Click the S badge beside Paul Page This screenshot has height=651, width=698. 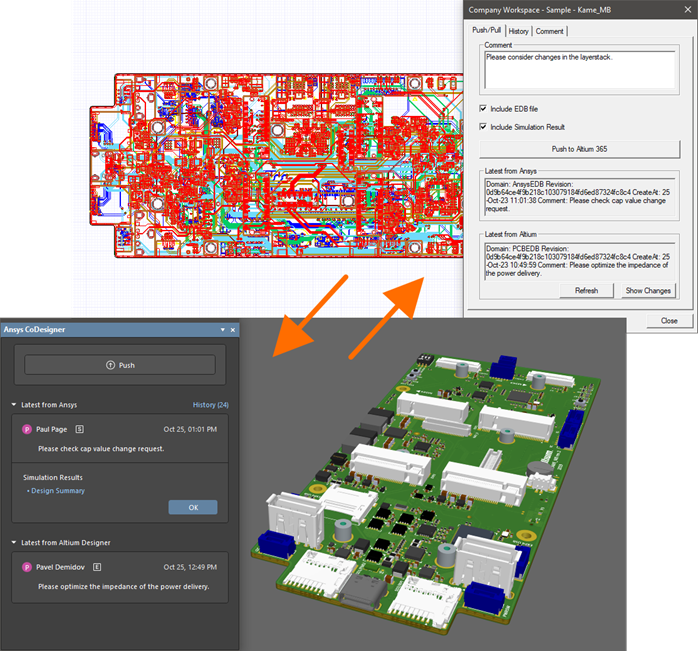79,429
